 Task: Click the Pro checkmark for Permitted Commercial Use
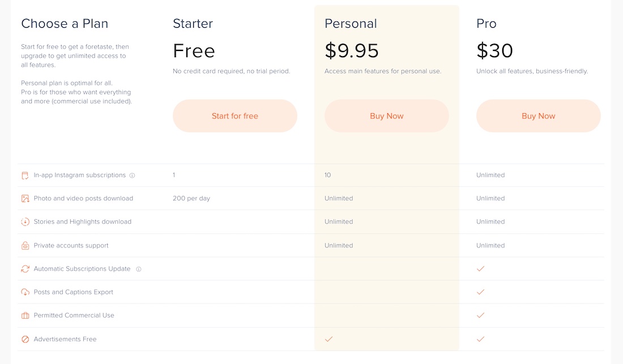coord(480,315)
